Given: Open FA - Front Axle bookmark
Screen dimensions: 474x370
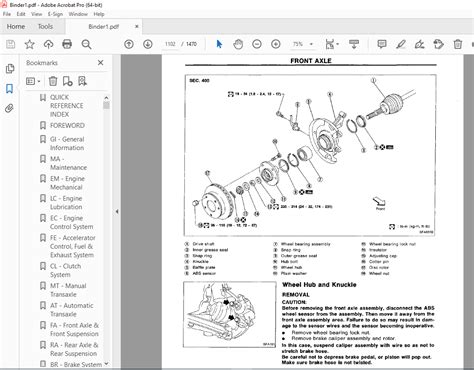Looking at the screenshot, I should coord(74,329).
